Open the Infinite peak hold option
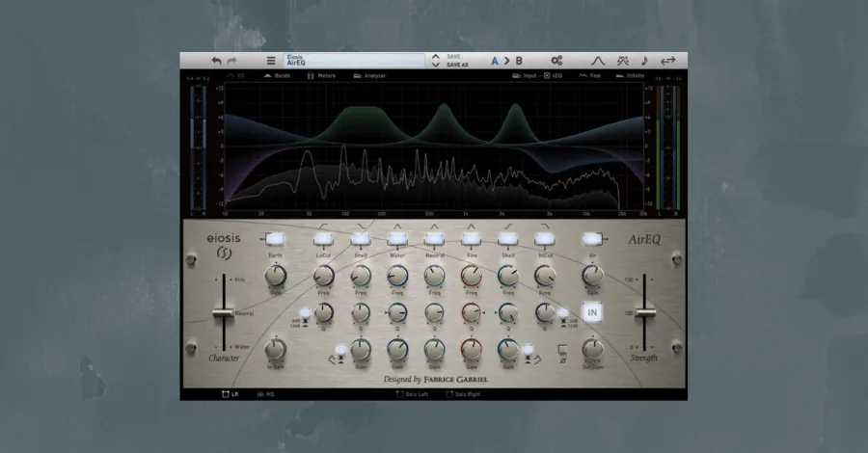868x453 pixels. pyautogui.click(x=630, y=75)
